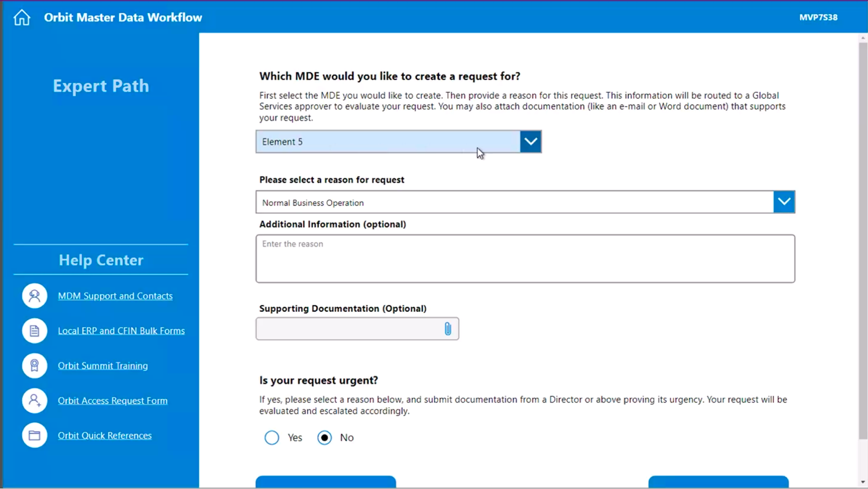Open Local ERP and CFIN Bulk Forms link
The width and height of the screenshot is (868, 489).
[121, 331]
